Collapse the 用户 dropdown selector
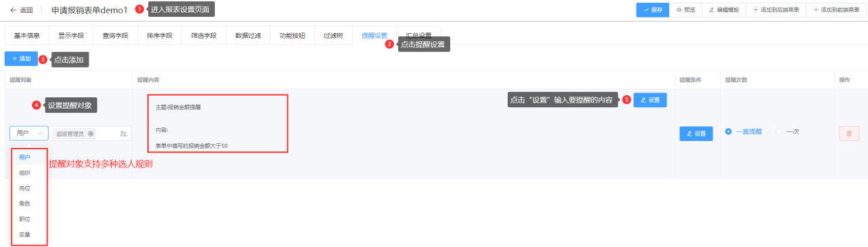 (x=29, y=134)
